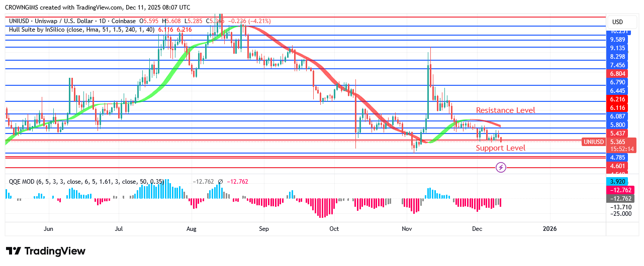Click the 6.087 price label
Viewport: 644px width, 266px height.
(x=617, y=116)
